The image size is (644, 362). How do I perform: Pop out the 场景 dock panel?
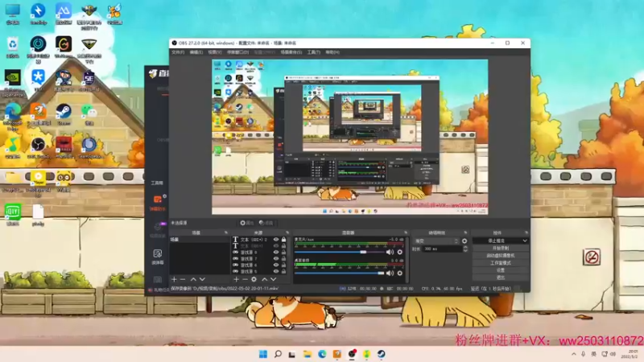(x=226, y=232)
